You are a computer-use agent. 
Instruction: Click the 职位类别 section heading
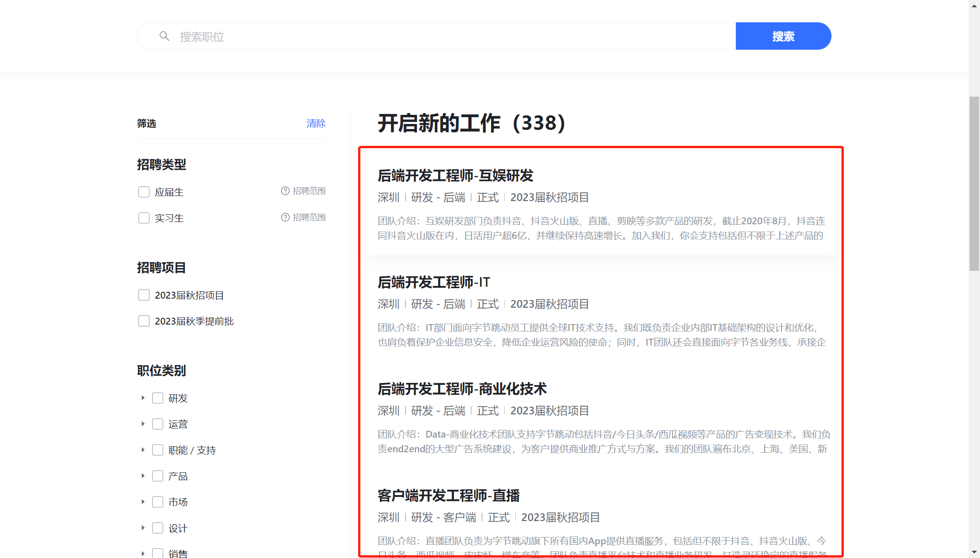(162, 371)
